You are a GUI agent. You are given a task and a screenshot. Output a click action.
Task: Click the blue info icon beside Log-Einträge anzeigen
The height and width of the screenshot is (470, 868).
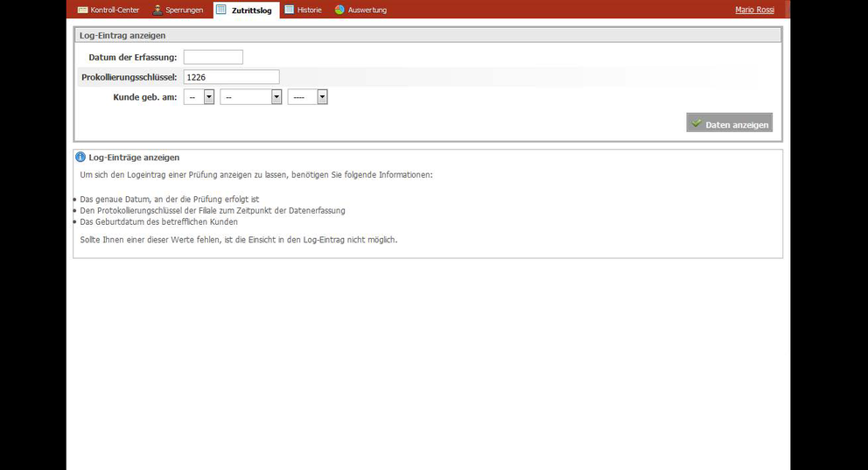(x=80, y=158)
